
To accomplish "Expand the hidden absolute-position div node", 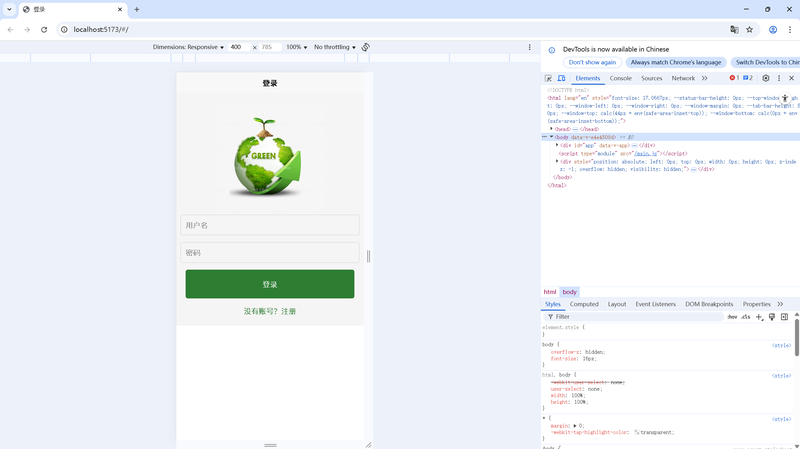I will point(557,161).
